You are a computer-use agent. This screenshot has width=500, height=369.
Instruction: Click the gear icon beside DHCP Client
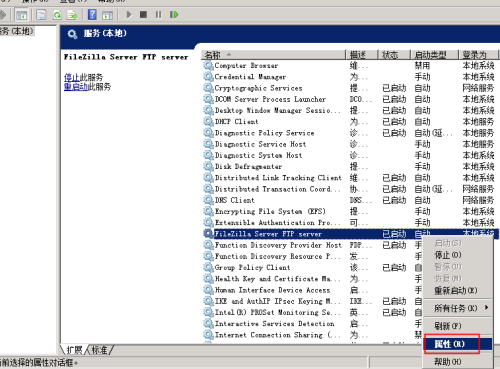tap(208, 121)
